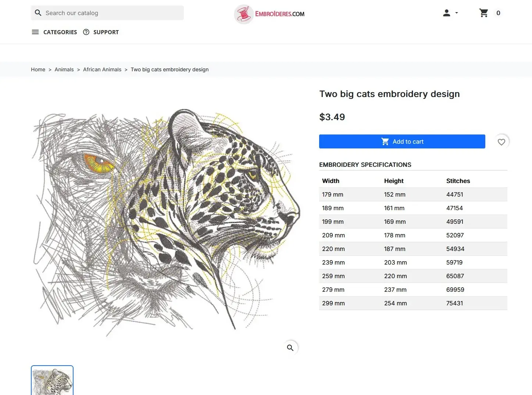Click the "Two big cats embroidery design" breadcrumb
The width and height of the screenshot is (532, 395).
pos(169,69)
